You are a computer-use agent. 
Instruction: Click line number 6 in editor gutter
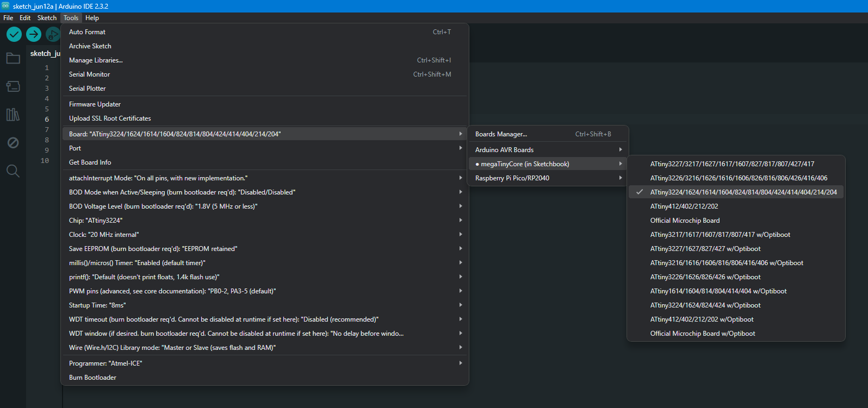click(47, 120)
